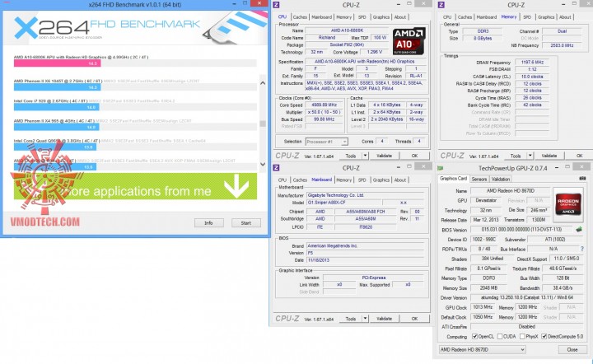The width and height of the screenshot is (593, 364).
Task: Open the Tools dropdown arrow in CPU-Z CPU window
Action: pos(365,156)
